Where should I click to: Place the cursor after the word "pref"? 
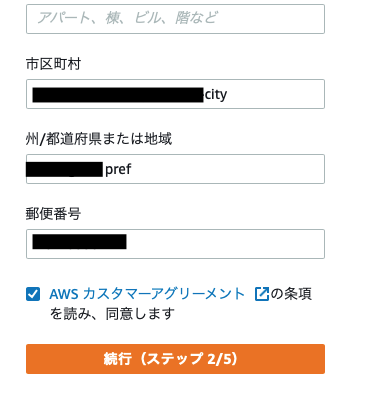pyautogui.click(x=132, y=169)
